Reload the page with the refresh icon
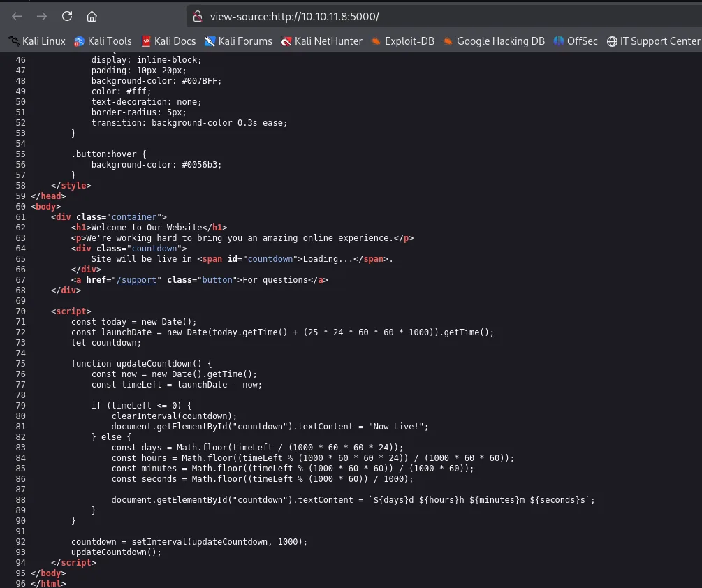 click(67, 17)
